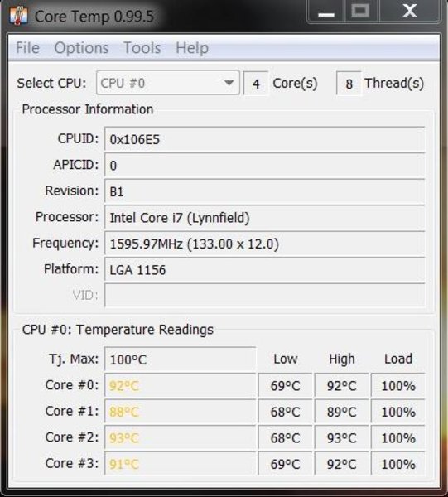Select the CPUID field 0x106E5

(264, 139)
